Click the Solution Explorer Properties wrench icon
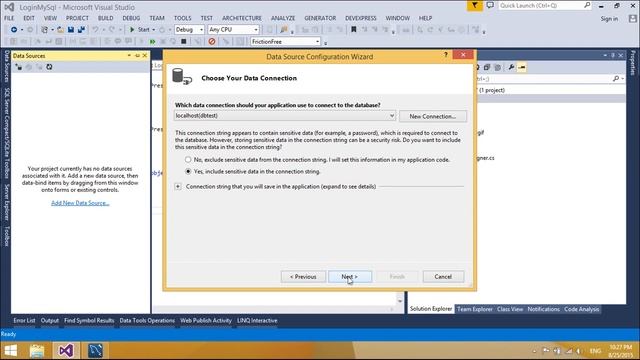 click(511, 67)
